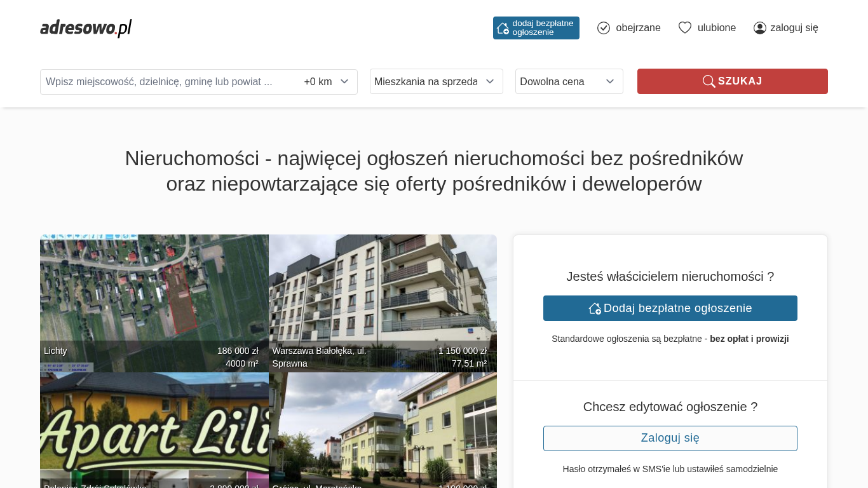Viewport: 868px width, 488px height.
Task: Click zaloguj się in the top navigation
Action: tap(794, 28)
